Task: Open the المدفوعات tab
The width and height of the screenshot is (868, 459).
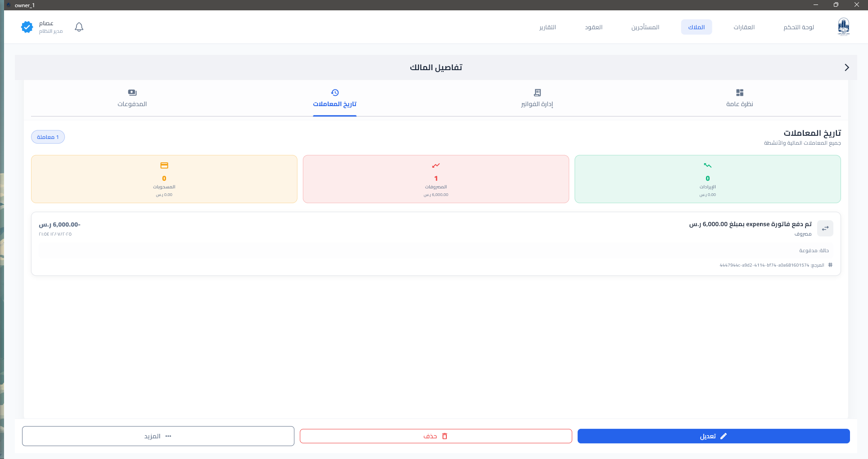Action: [x=132, y=98]
